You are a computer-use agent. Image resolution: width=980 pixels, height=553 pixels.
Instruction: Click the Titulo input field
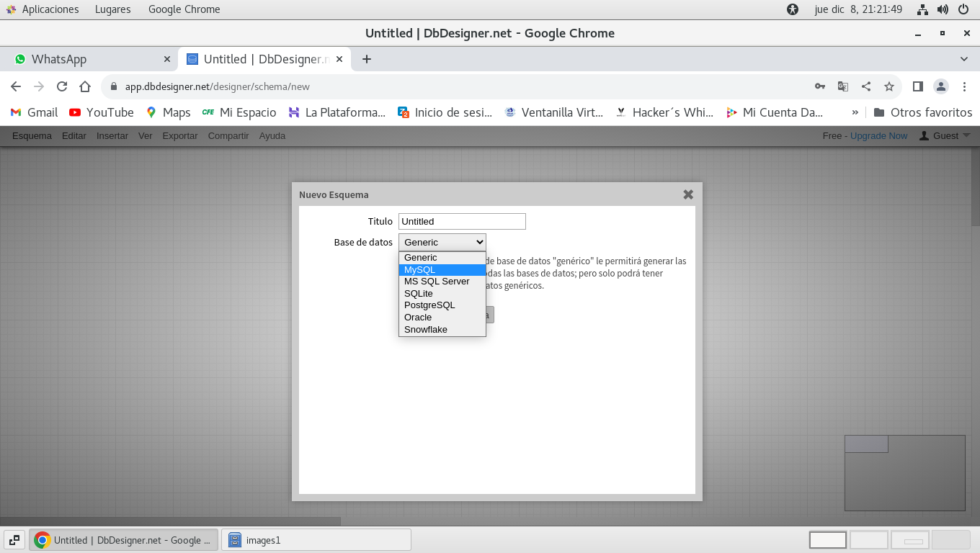462,221
